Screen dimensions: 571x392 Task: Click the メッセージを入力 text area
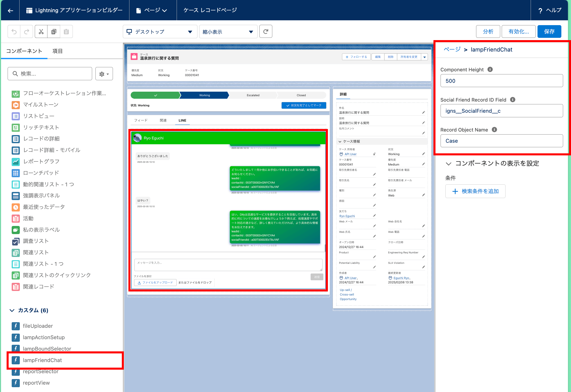pyautogui.click(x=228, y=265)
